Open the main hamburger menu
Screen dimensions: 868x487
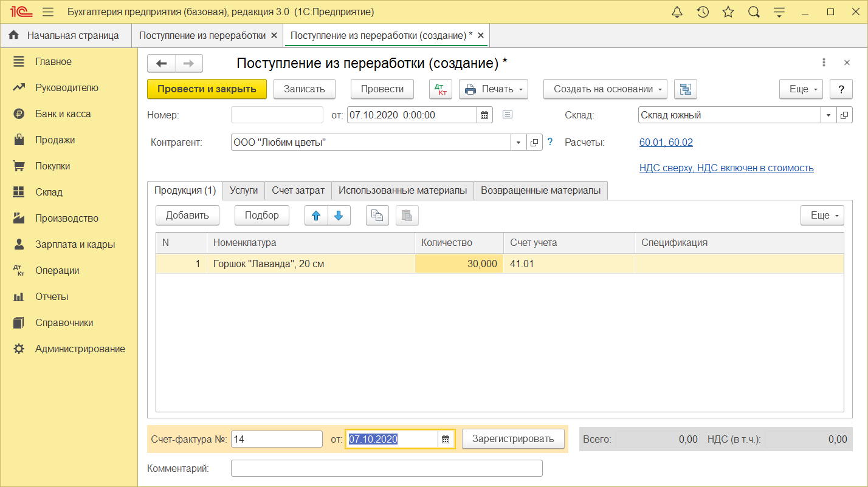(x=49, y=12)
